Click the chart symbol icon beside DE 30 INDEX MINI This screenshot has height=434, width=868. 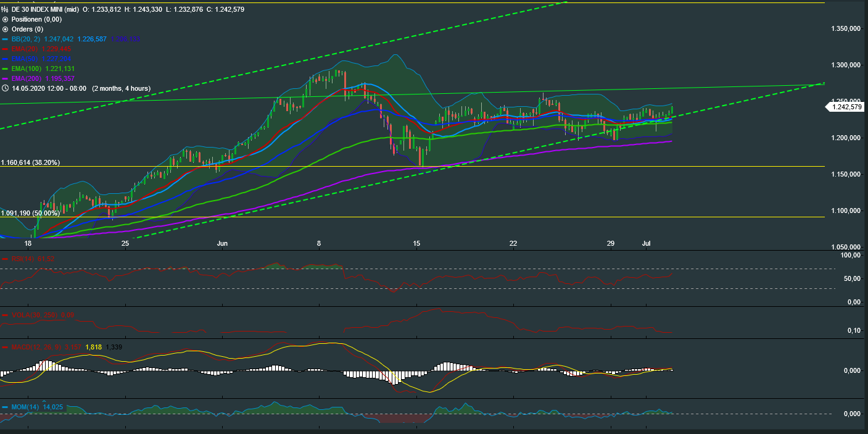pyautogui.click(x=5, y=9)
